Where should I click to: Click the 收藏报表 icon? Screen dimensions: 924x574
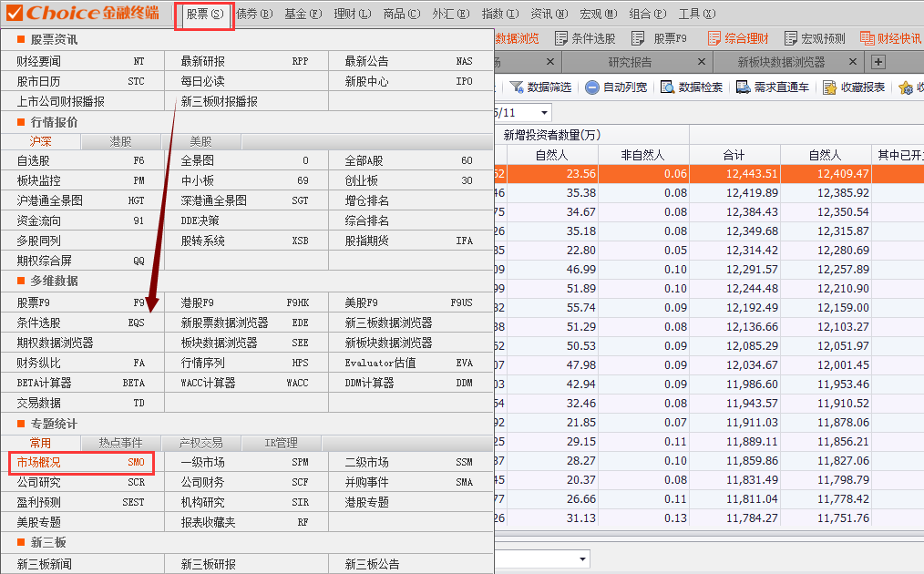(x=830, y=87)
